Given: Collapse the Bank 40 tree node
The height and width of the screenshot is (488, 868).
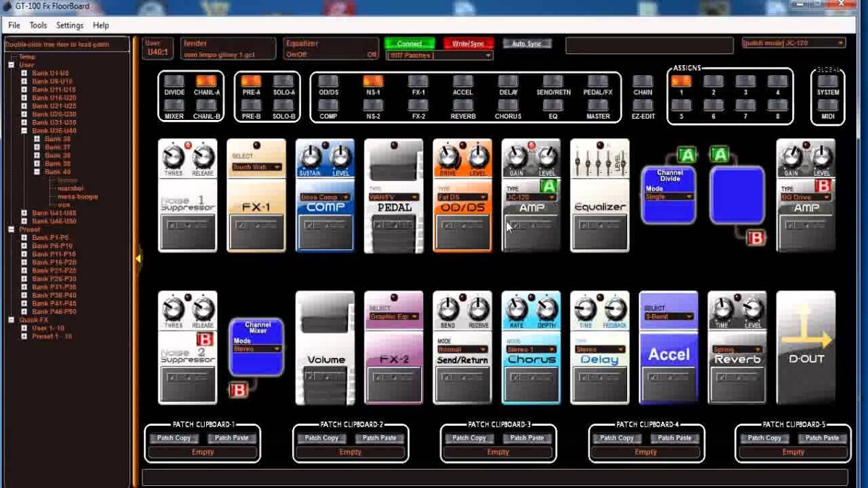Looking at the screenshot, I should [37, 171].
